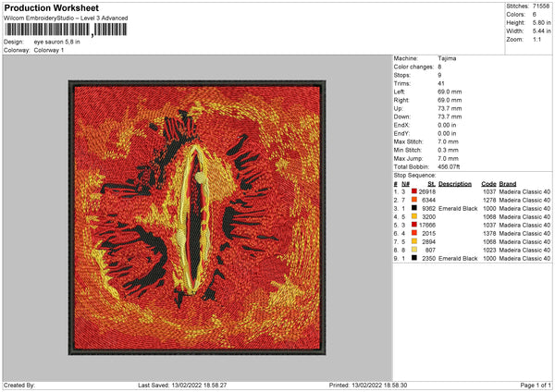Click 'Emerald Black' description in stop row 3
This screenshot has height=392, width=555.
pos(458,209)
